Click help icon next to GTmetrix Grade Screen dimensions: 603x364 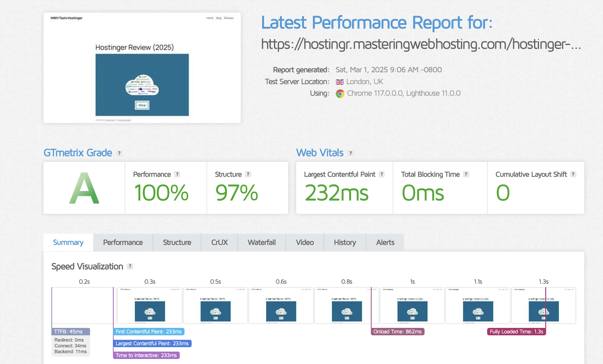(119, 153)
